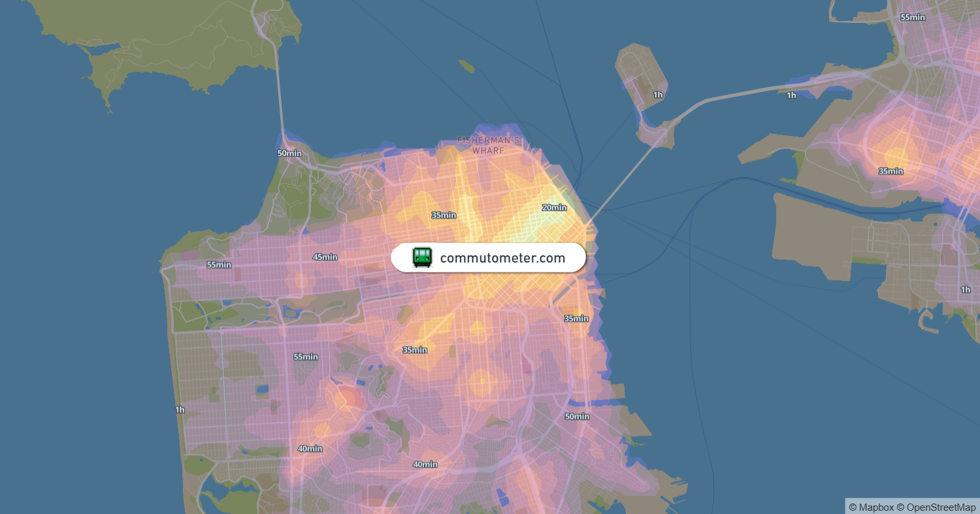The width and height of the screenshot is (980, 514).
Task: Click the 1h label along Ocean Beach coast
Action: pos(180,410)
